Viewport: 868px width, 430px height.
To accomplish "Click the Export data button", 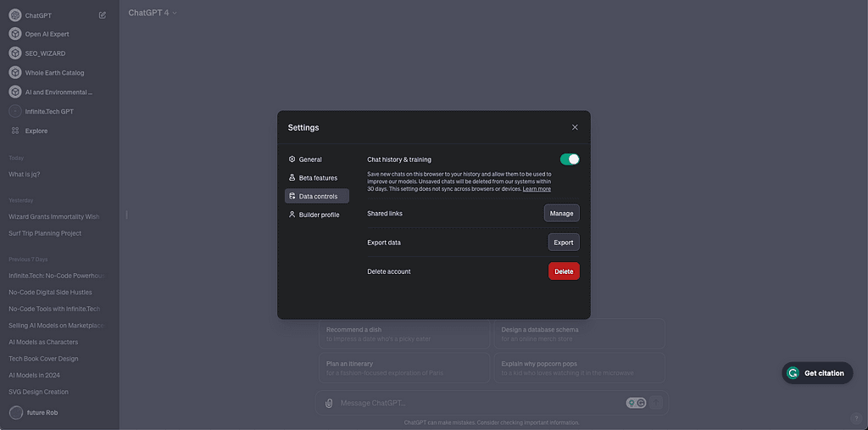I will click(x=564, y=243).
